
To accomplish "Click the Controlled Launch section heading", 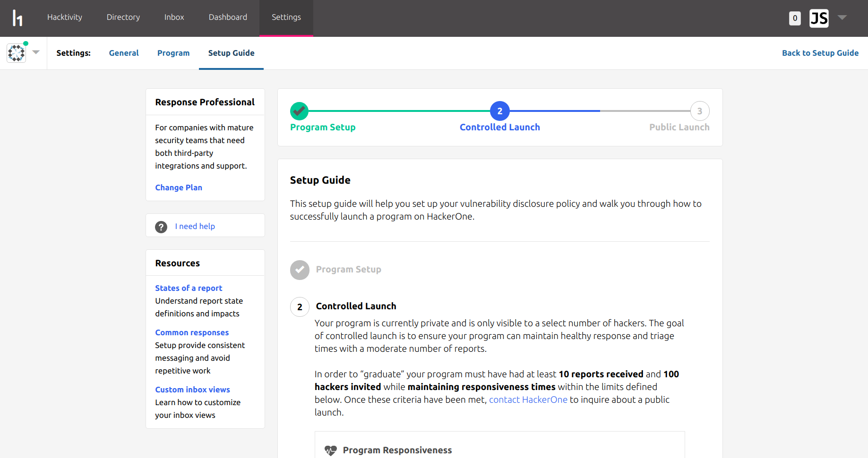I will (x=356, y=306).
